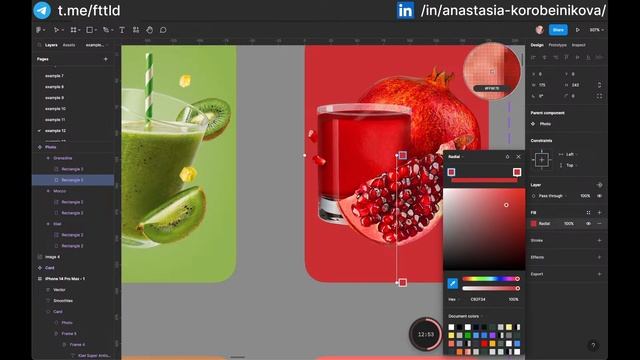Toggle visibility of the Radial fill
640x360 pixels.
588,224
